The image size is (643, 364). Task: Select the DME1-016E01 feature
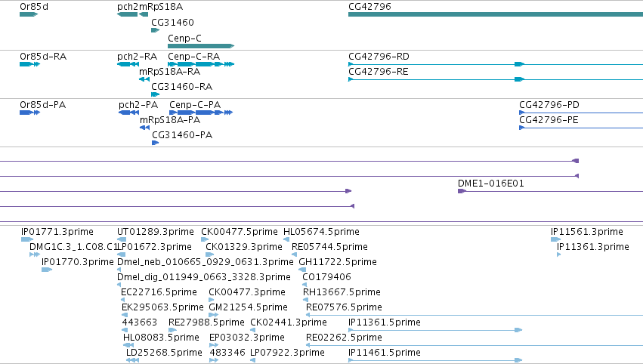[550, 191]
